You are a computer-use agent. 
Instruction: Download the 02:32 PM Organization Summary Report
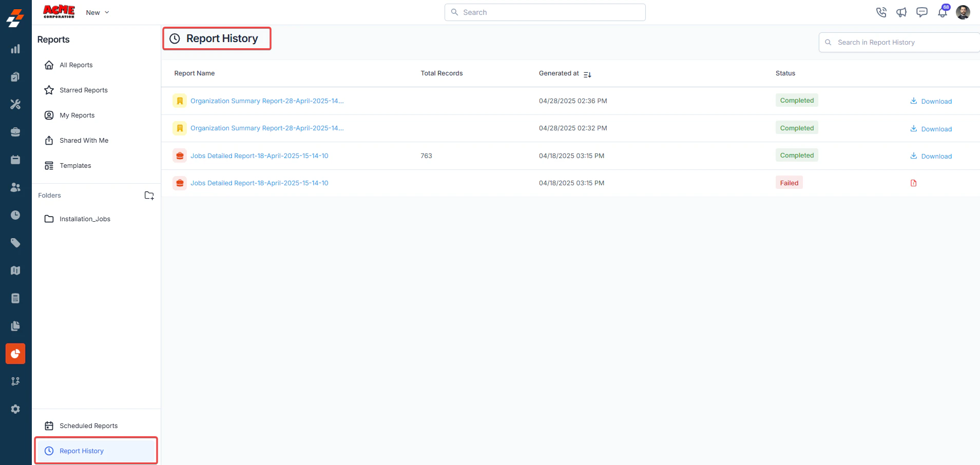click(931, 129)
